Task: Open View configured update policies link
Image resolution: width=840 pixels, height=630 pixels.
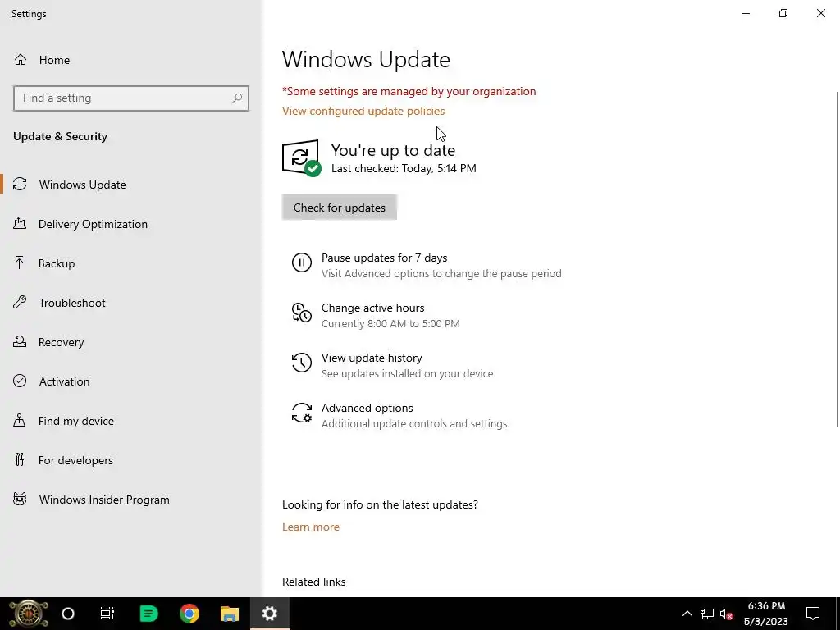Action: 363,111
